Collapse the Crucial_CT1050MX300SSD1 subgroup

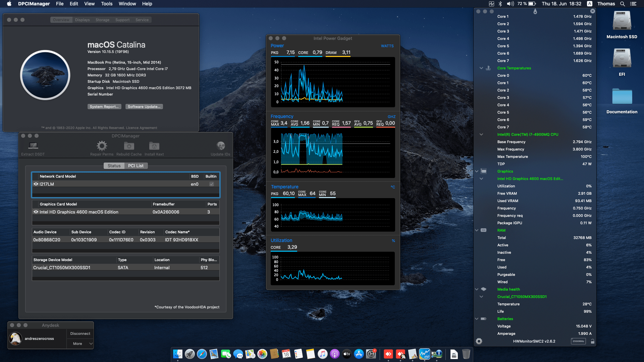pyautogui.click(x=481, y=297)
